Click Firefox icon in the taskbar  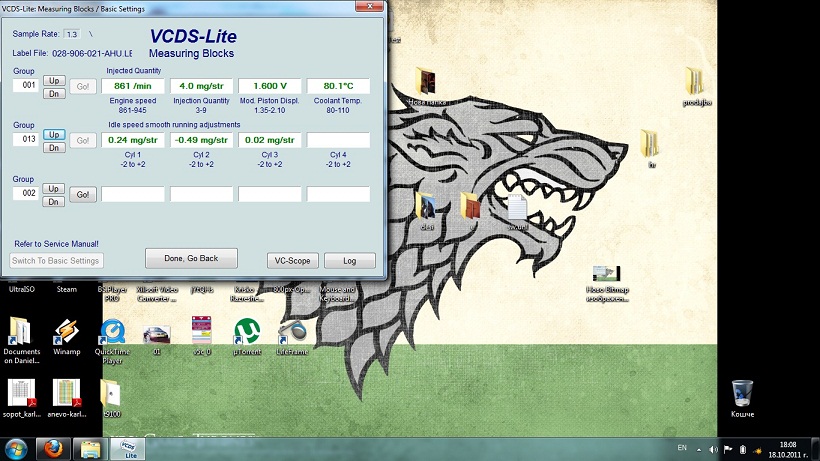pos(54,448)
